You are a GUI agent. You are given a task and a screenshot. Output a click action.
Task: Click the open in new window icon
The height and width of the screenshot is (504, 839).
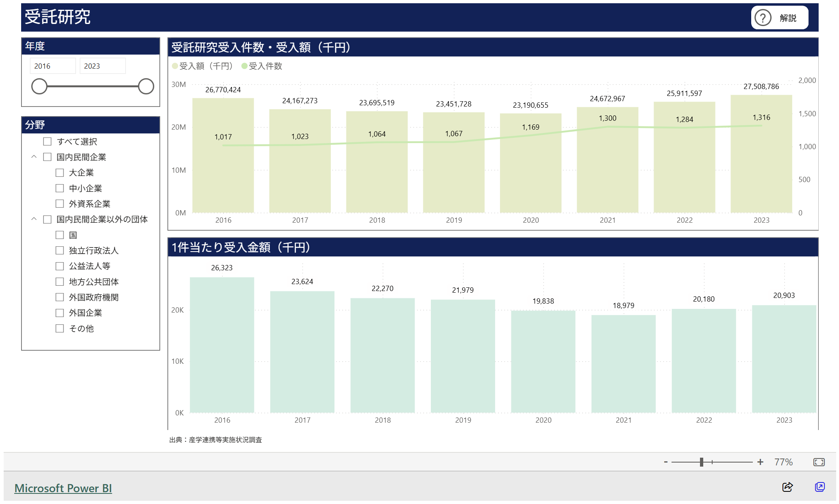tap(819, 487)
